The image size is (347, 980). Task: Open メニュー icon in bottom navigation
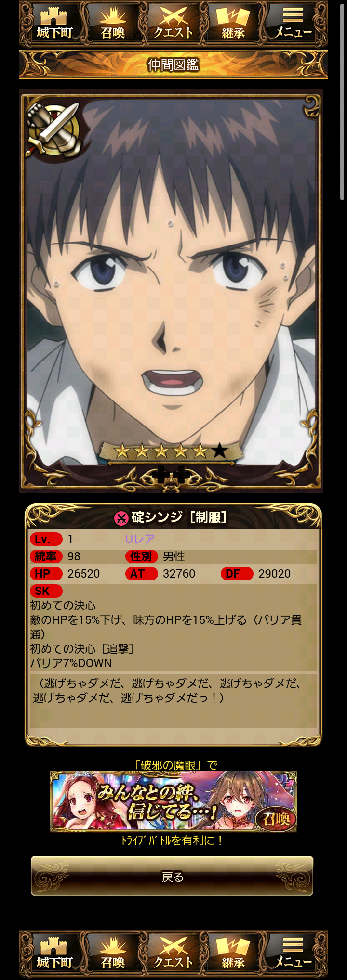click(293, 954)
